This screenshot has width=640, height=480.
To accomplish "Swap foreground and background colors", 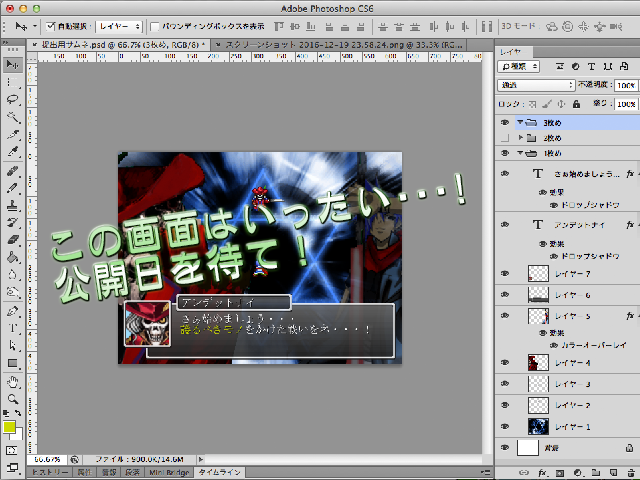I will coord(18,413).
